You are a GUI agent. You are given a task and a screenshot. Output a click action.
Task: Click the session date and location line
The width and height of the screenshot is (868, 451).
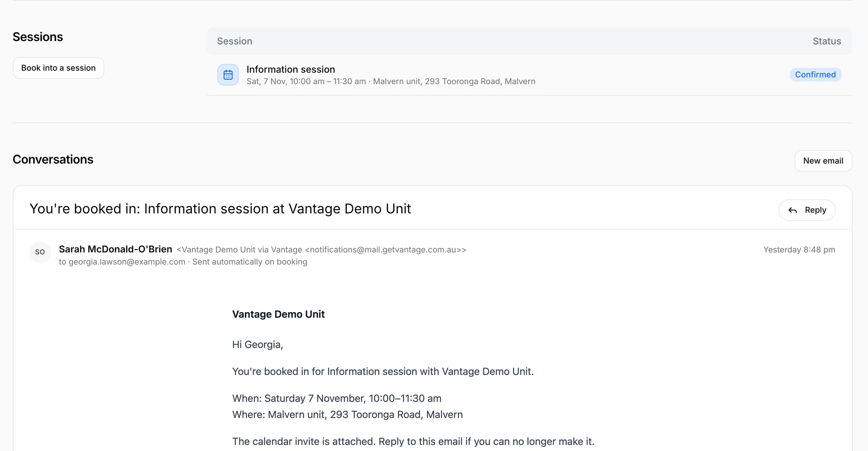(391, 82)
